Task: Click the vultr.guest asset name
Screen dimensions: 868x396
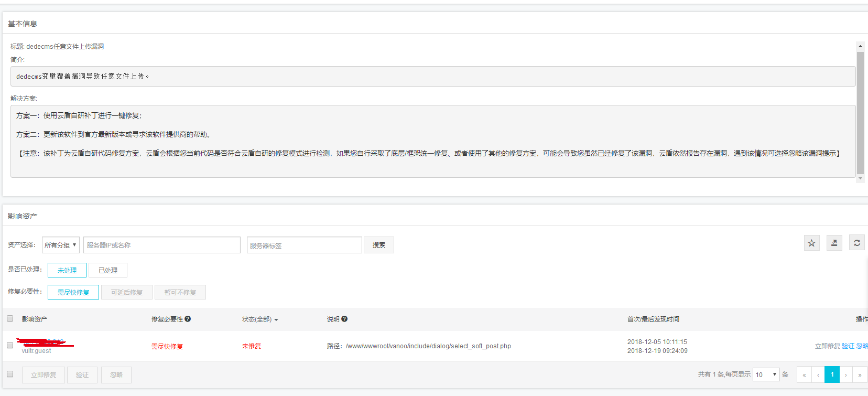Action: click(36, 351)
